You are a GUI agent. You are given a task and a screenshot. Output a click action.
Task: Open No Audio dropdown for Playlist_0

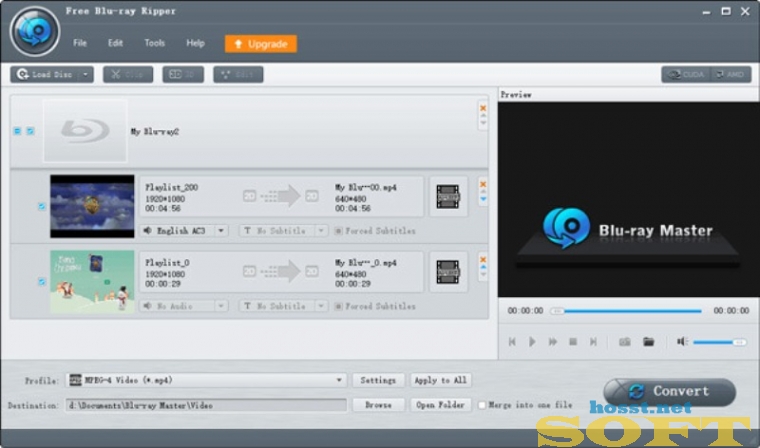221,306
